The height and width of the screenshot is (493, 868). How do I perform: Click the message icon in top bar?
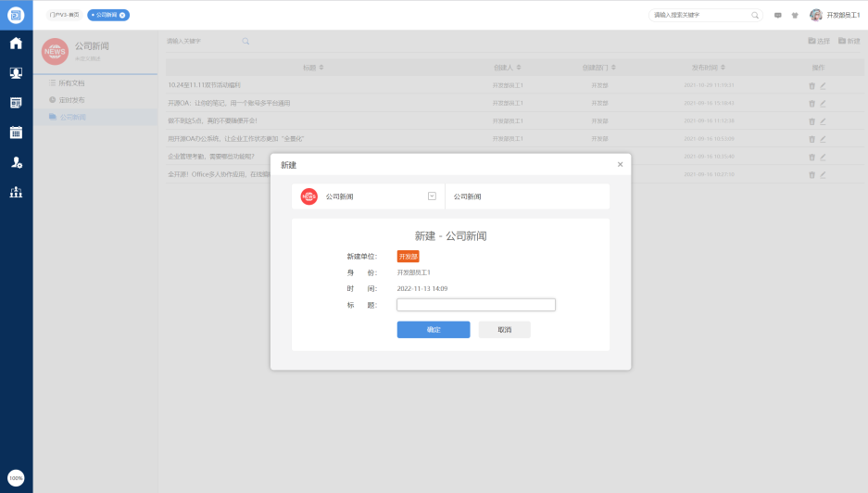click(777, 15)
